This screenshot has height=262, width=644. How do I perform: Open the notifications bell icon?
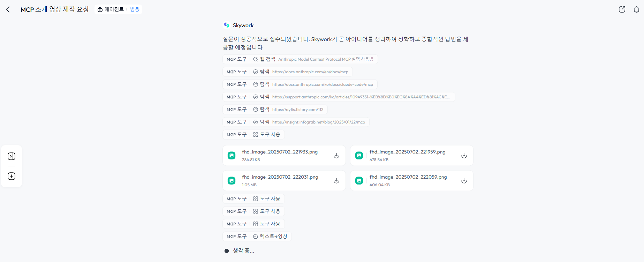636,9
